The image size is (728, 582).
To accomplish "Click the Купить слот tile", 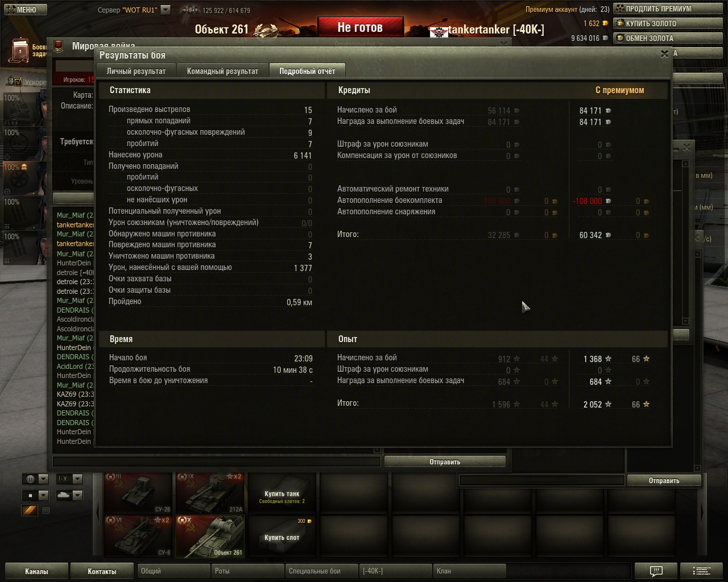I will tap(282, 536).
